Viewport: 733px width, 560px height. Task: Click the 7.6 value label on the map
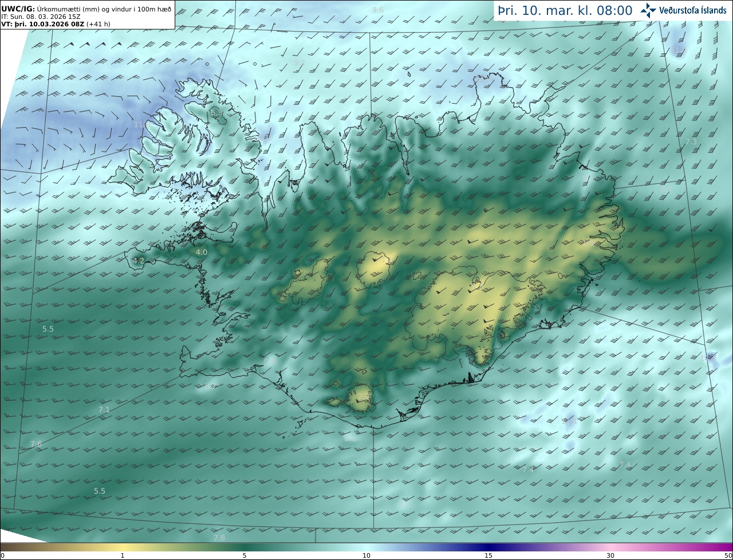[36, 444]
